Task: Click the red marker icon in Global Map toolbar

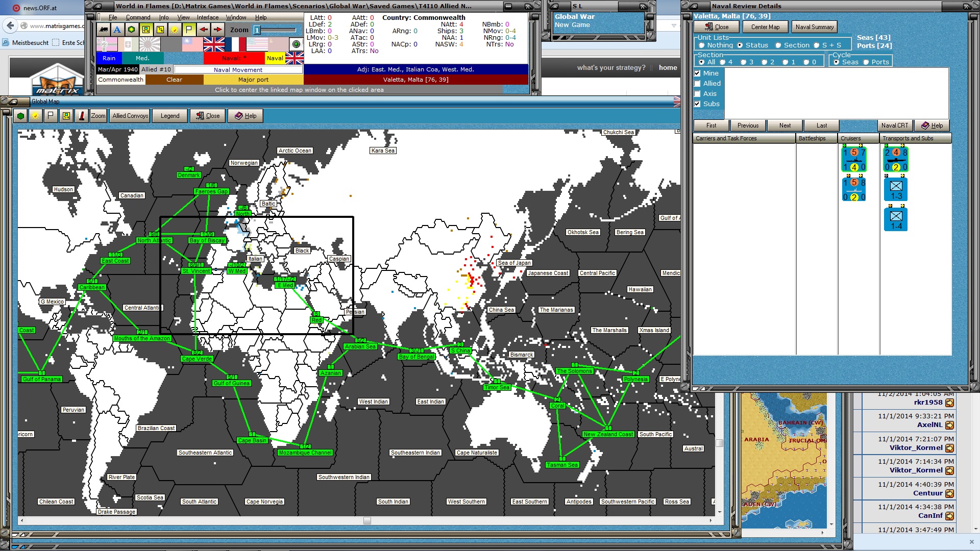Action: click(x=82, y=116)
